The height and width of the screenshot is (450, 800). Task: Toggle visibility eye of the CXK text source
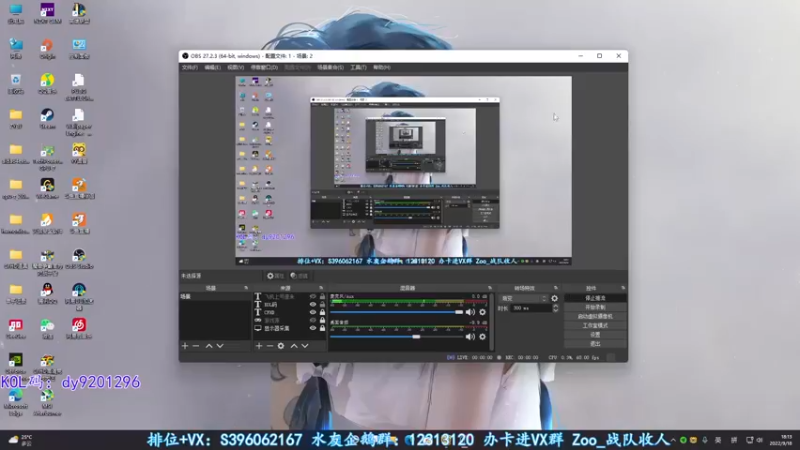pyautogui.click(x=313, y=312)
